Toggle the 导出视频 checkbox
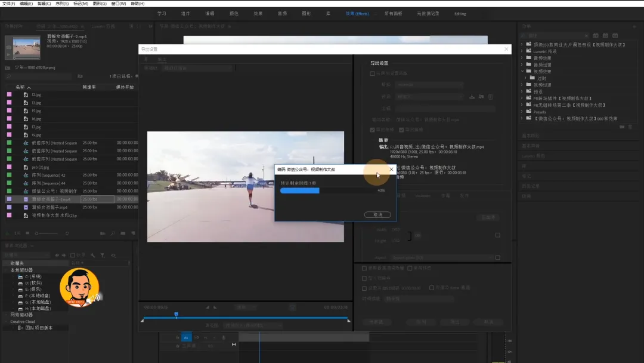 point(373,130)
